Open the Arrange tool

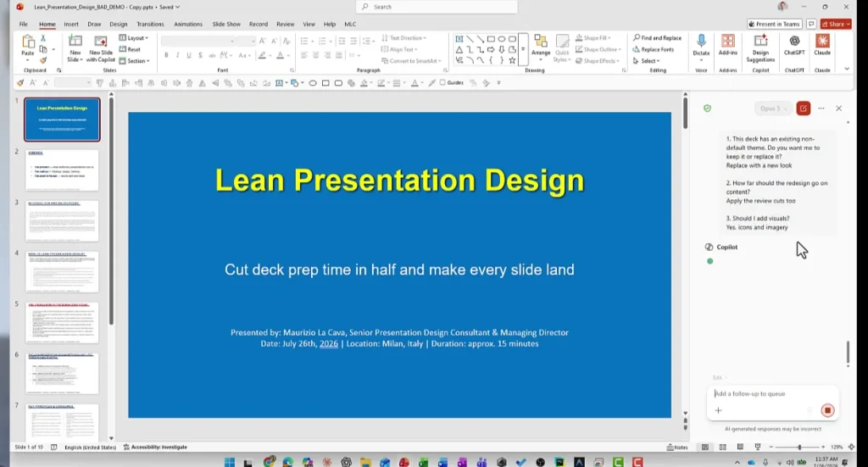tap(541, 46)
